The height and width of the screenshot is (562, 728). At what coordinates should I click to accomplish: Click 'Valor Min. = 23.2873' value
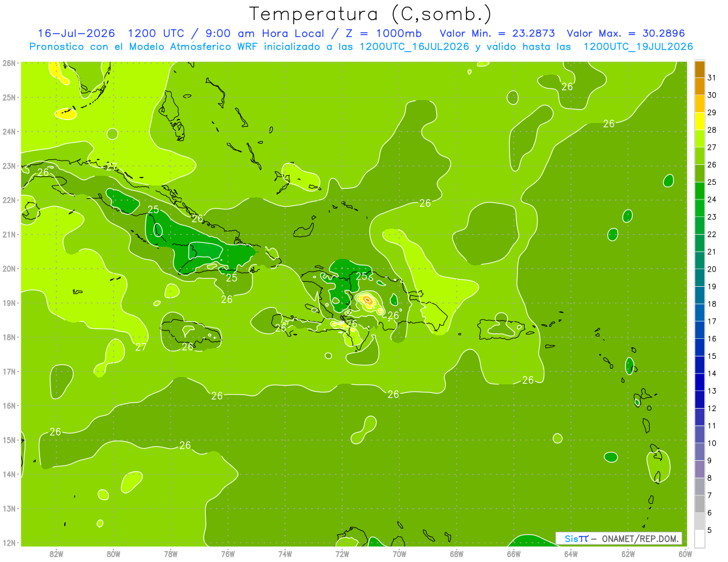[496, 33]
